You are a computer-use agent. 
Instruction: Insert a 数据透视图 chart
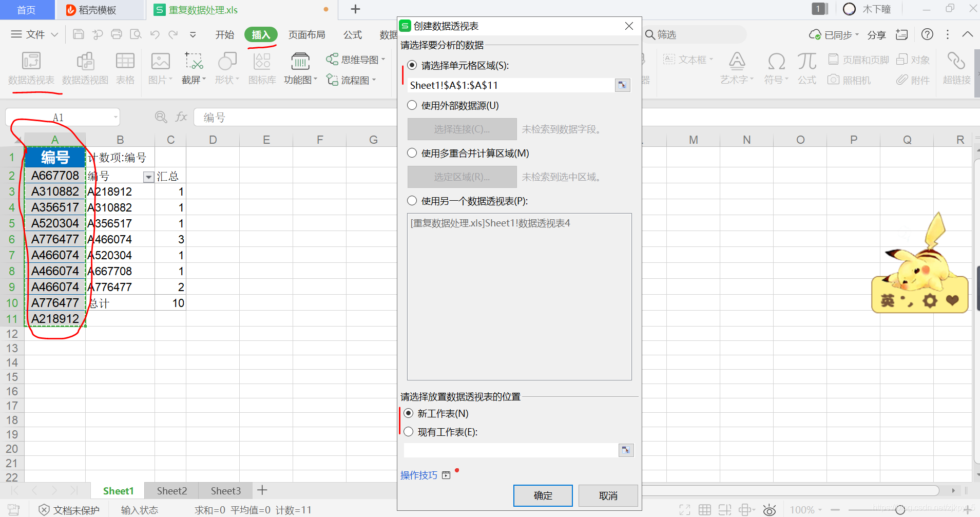pyautogui.click(x=85, y=68)
